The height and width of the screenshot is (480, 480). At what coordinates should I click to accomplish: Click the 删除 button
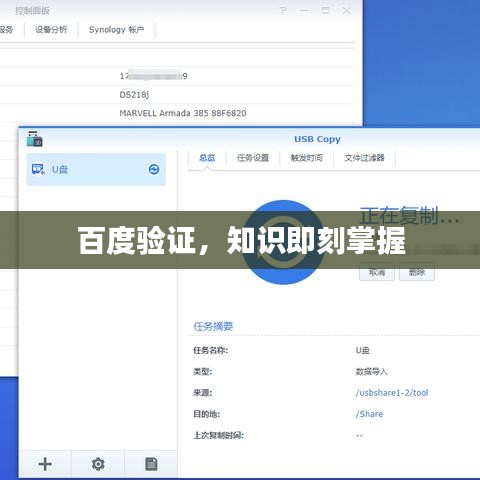tap(417, 272)
